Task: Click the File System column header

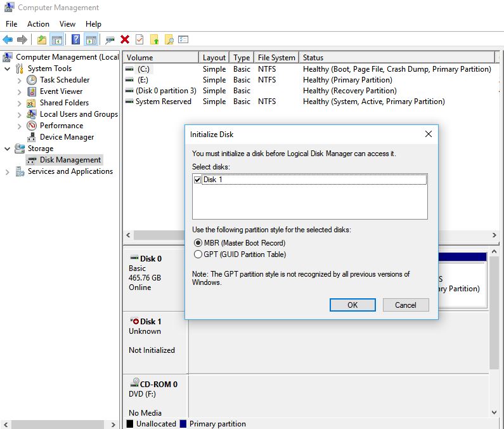Action: (276, 58)
